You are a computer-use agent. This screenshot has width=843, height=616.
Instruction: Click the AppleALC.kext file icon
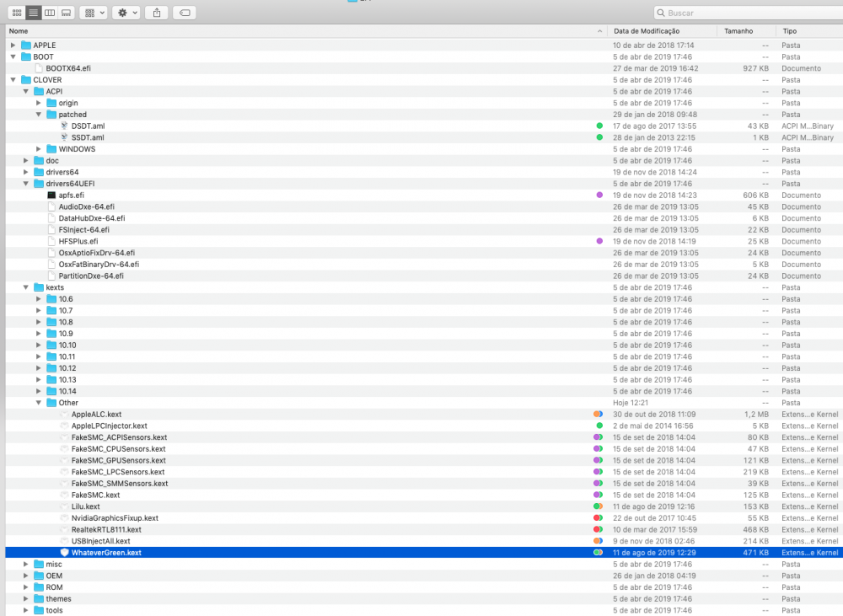(x=65, y=415)
